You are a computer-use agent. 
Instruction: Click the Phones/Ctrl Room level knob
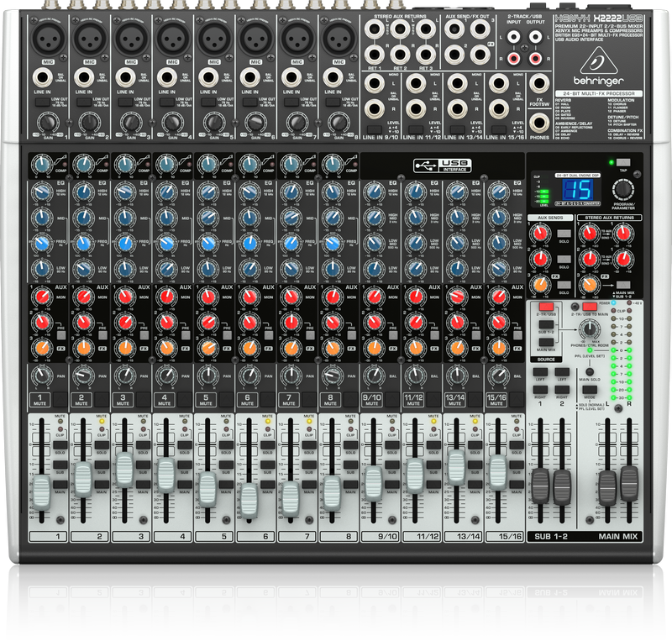tap(590, 330)
